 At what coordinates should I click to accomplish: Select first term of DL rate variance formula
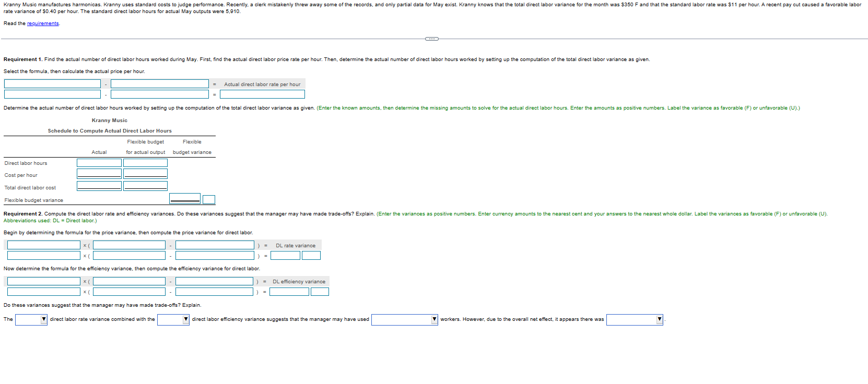pos(44,245)
